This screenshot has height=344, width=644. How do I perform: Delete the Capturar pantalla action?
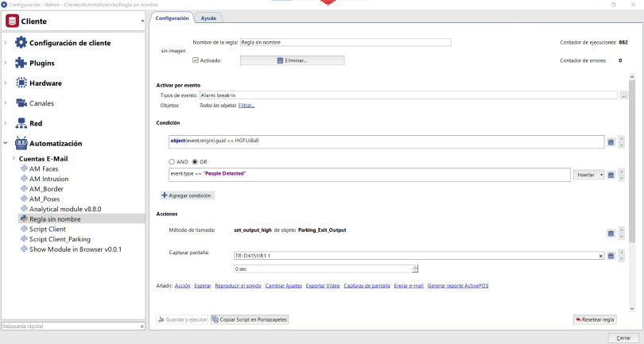click(x=611, y=256)
